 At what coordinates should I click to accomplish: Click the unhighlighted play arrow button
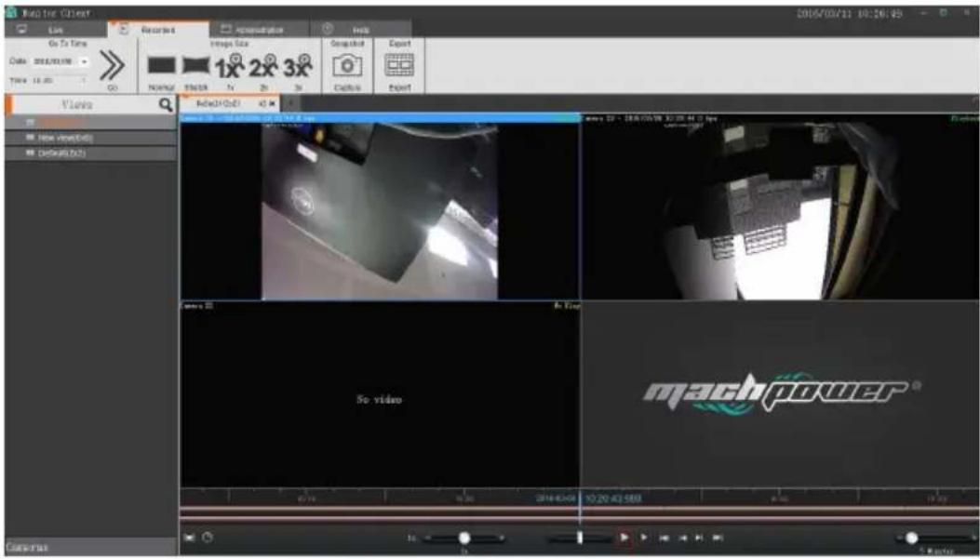(644, 538)
